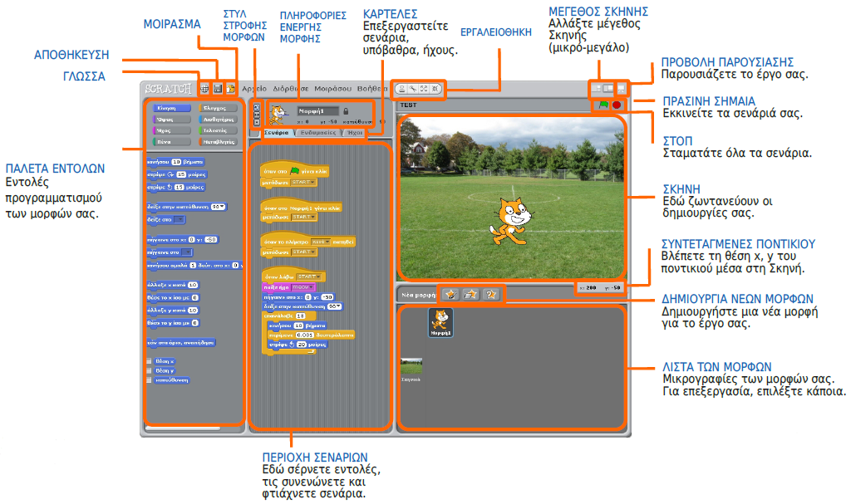Click the repeat count field 18
Screen dimensions: 851x504
pyautogui.click(x=300, y=316)
